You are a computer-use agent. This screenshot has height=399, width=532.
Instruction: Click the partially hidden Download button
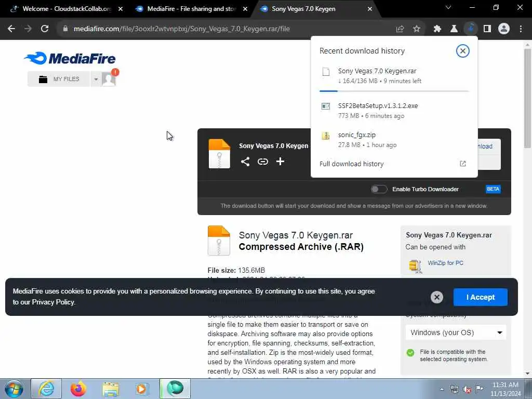[489, 154]
